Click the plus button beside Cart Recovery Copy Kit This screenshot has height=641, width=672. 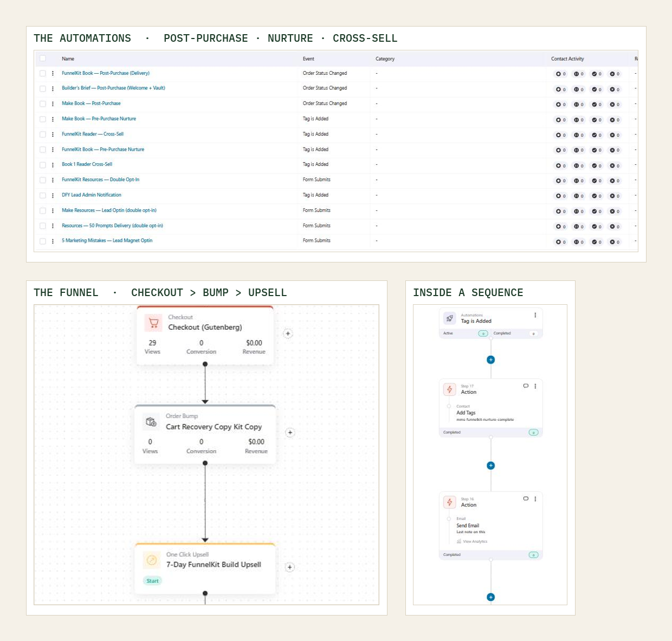click(290, 432)
